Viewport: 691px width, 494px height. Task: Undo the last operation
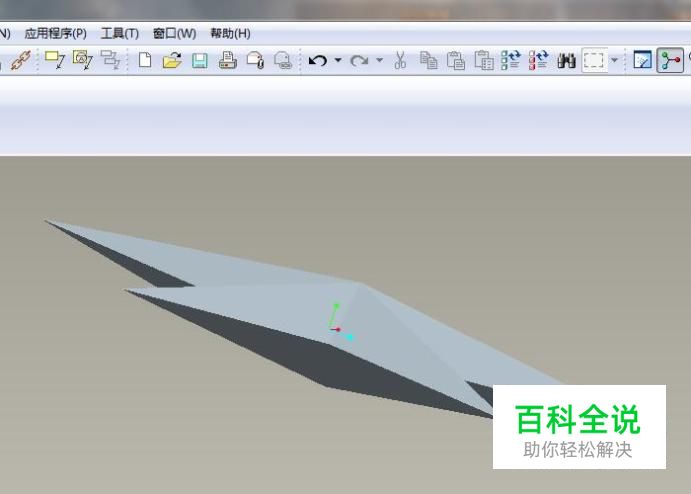pyautogui.click(x=317, y=60)
